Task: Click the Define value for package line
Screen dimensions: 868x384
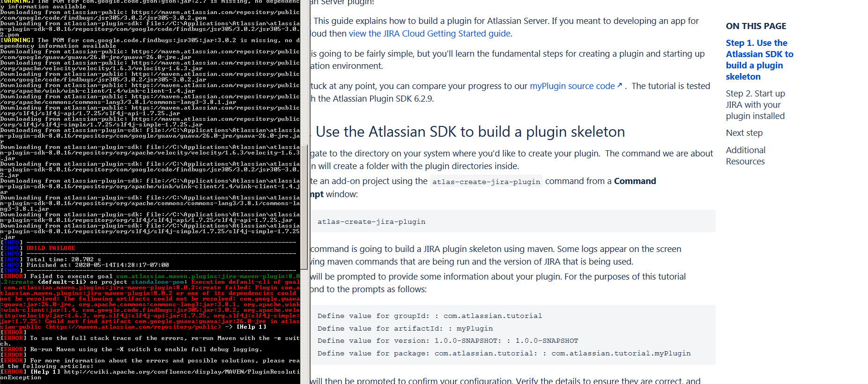Action: pos(504,353)
